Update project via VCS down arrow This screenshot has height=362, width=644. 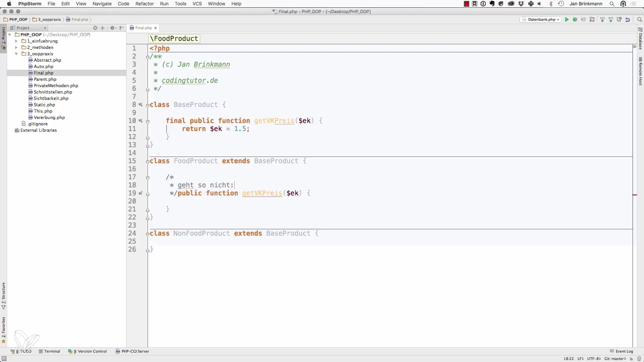click(602, 19)
